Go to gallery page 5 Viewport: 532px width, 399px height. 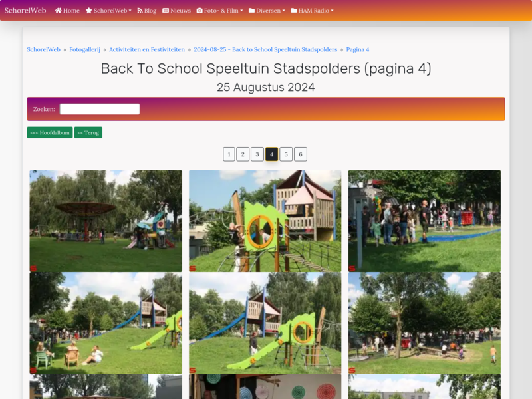[286, 154]
